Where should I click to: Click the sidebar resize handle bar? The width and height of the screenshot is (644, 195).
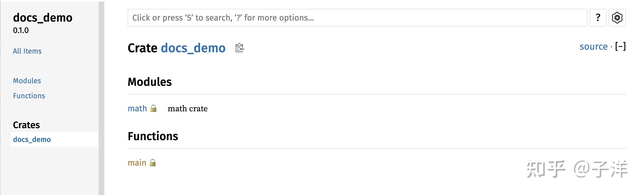pos(101,97)
